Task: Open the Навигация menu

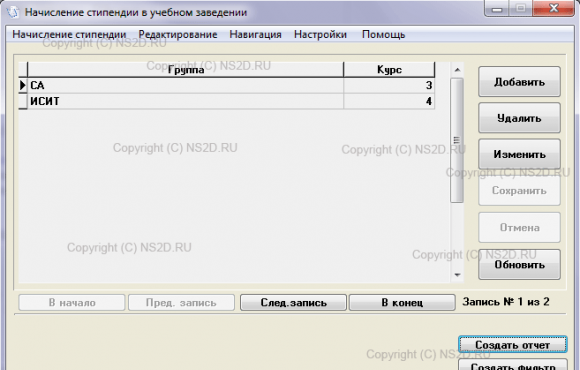Action: tap(255, 34)
